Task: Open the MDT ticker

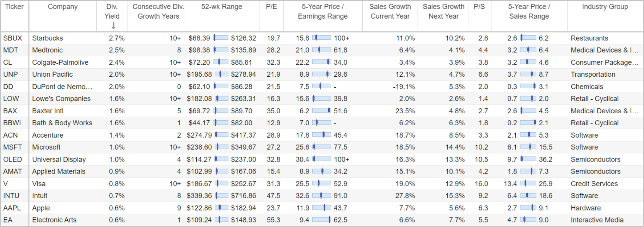Action: pos(11,50)
